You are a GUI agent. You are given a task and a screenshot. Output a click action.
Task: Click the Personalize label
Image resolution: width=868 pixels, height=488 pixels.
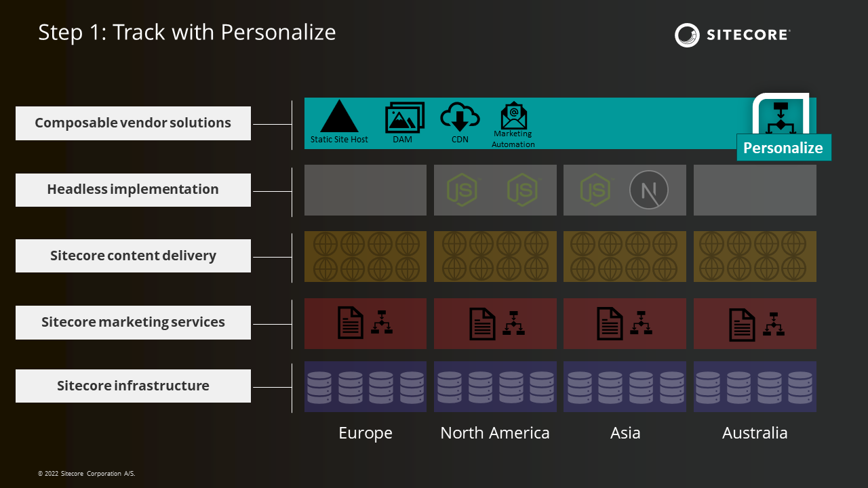tap(783, 148)
